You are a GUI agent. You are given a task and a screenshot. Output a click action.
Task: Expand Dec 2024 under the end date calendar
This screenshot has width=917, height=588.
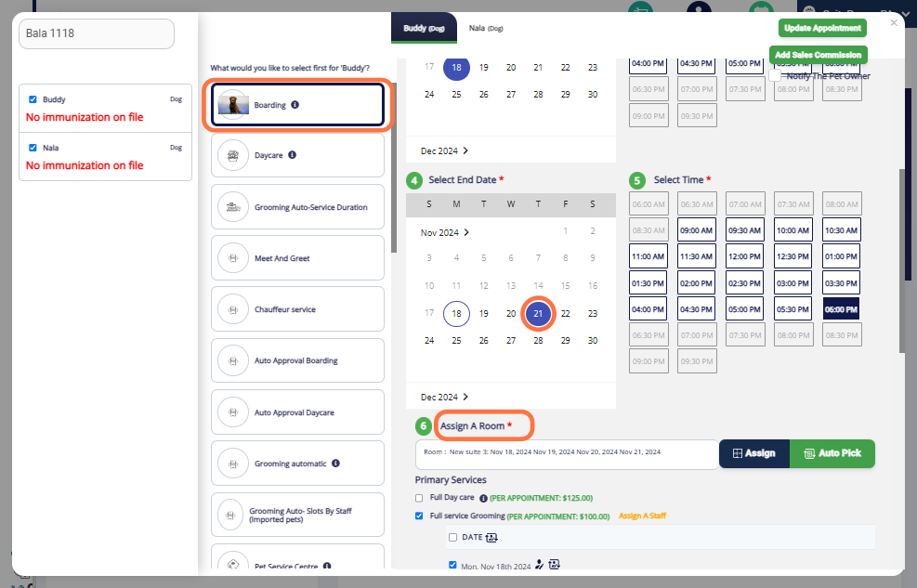(444, 397)
